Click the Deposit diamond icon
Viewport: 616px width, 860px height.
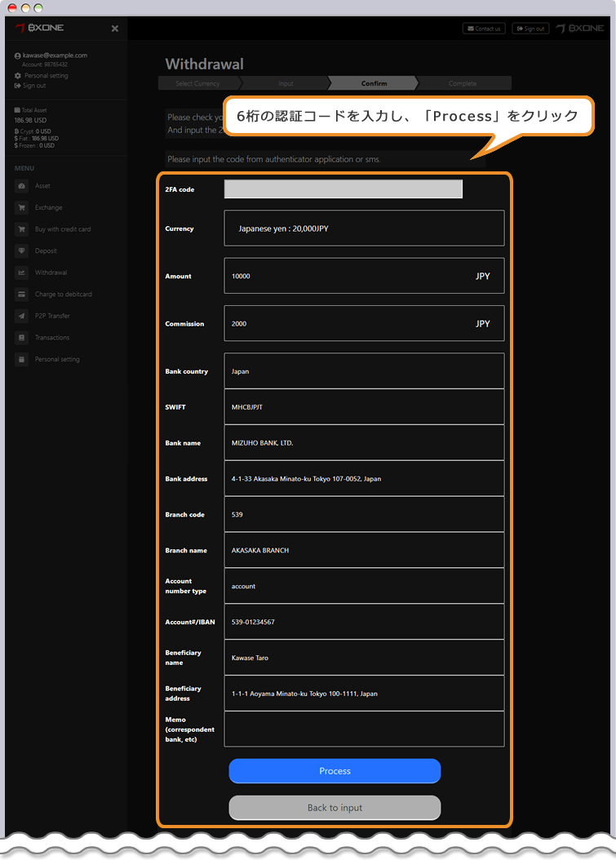21,250
